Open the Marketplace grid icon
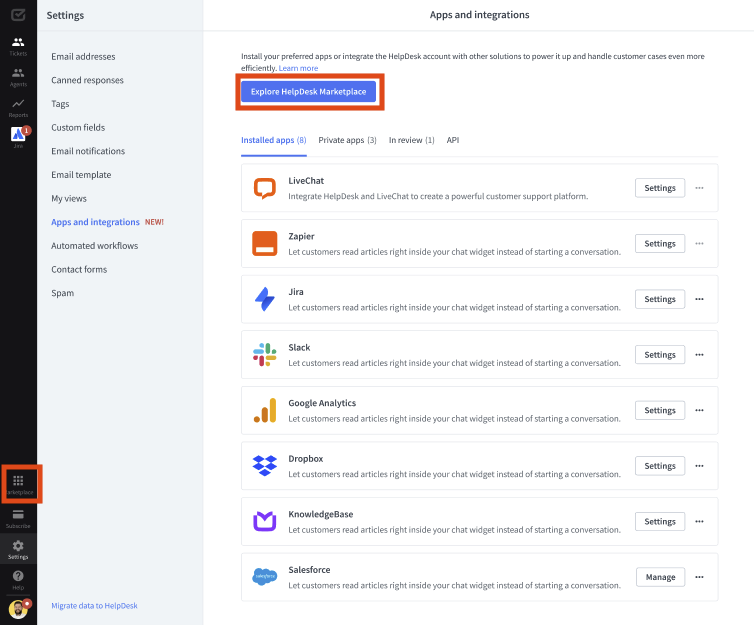This screenshot has height=625, width=754. tap(18, 481)
